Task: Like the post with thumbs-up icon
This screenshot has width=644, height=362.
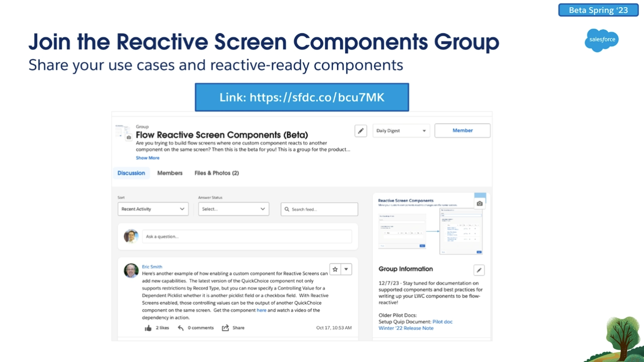Action: [148, 328]
